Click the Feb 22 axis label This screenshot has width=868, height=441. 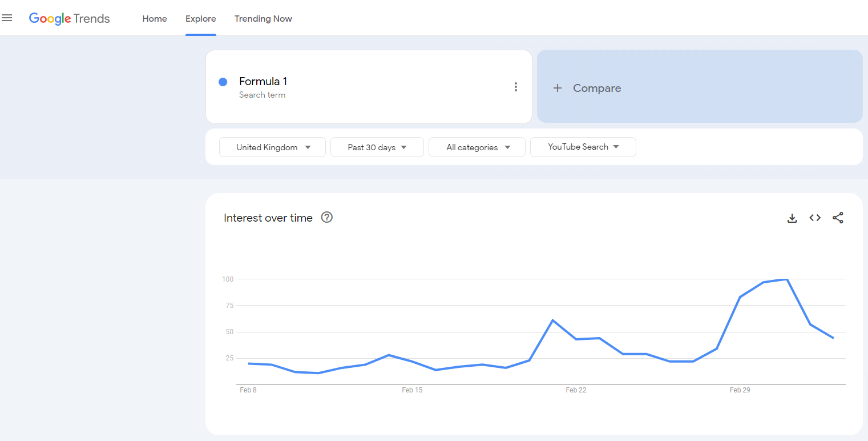point(576,390)
